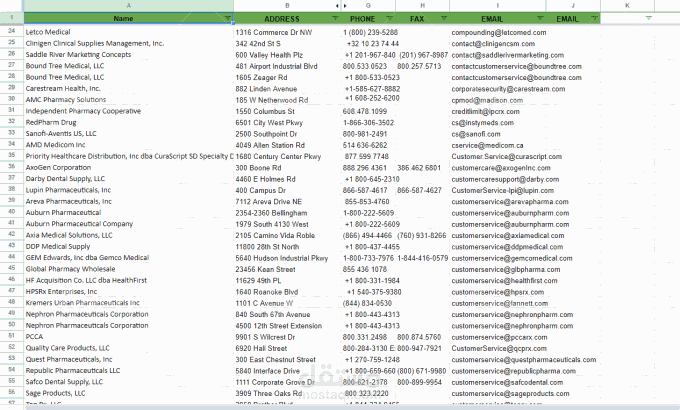Image resolution: width=680 pixels, height=410 pixels.
Task: Click the AxoGen Corporation cell
Action: [129, 167]
